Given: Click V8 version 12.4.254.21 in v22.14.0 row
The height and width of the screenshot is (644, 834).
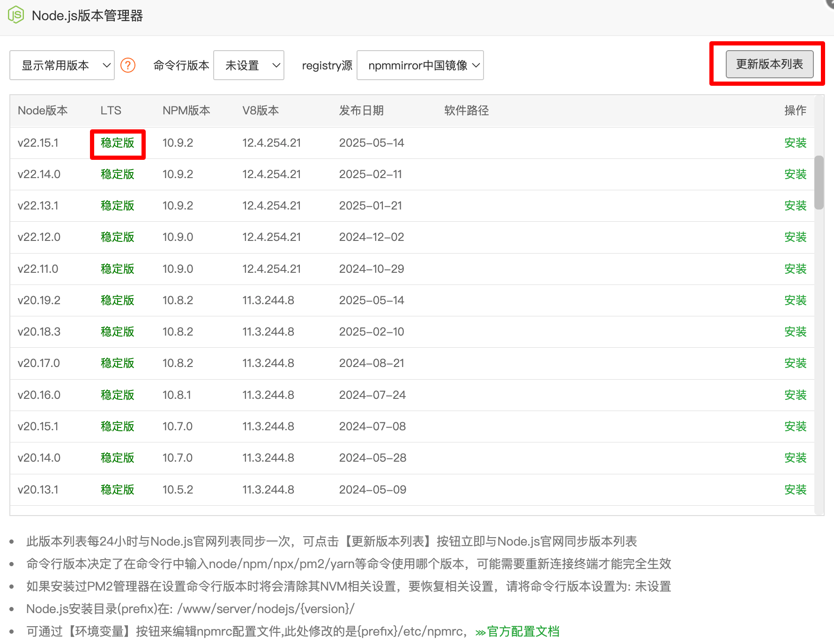Looking at the screenshot, I should (x=272, y=174).
